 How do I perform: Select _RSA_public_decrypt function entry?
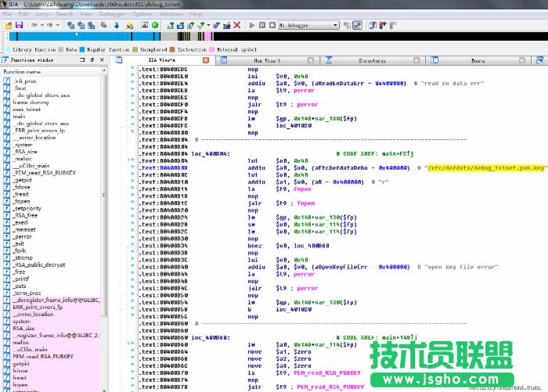coord(39,264)
